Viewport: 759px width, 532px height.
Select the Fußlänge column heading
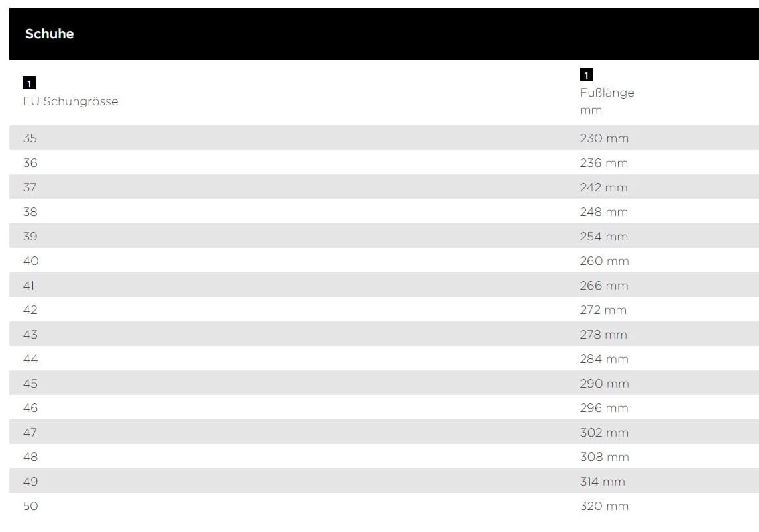607,93
